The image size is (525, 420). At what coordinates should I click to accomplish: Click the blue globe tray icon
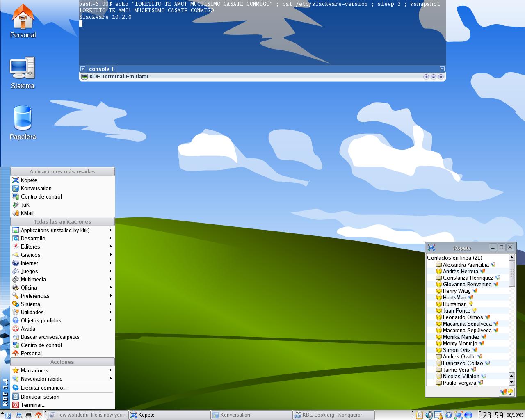click(468, 415)
